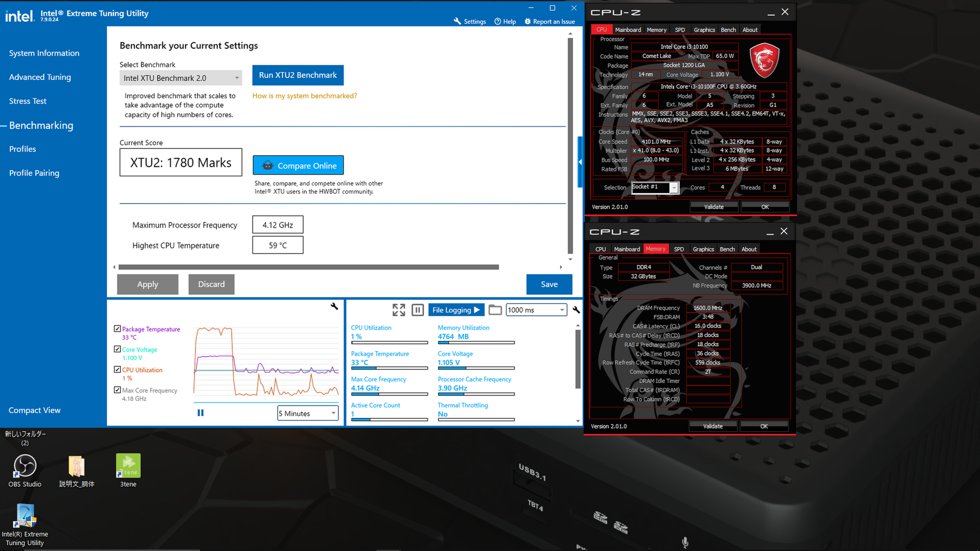Open Help in XTU header
The width and height of the screenshot is (980, 551).
tap(505, 21)
